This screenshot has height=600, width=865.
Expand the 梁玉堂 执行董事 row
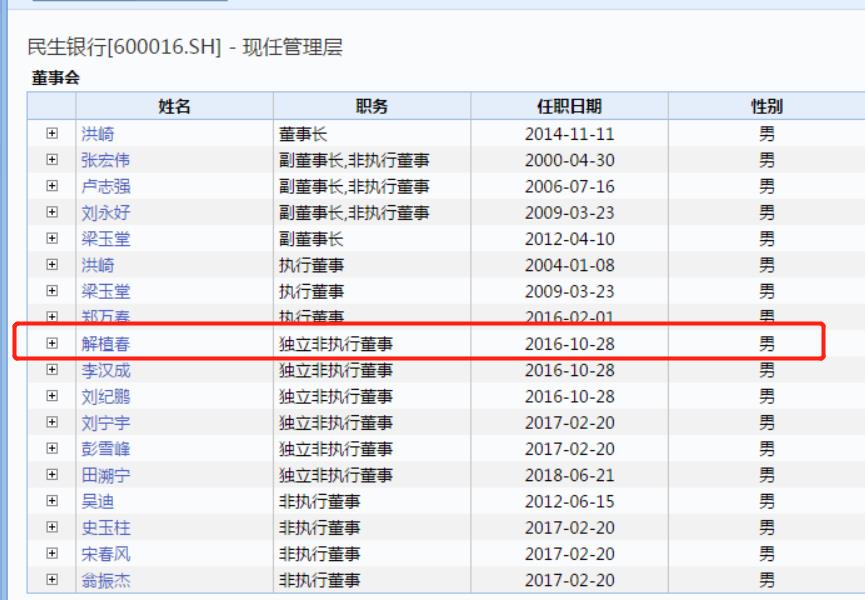(x=52, y=291)
